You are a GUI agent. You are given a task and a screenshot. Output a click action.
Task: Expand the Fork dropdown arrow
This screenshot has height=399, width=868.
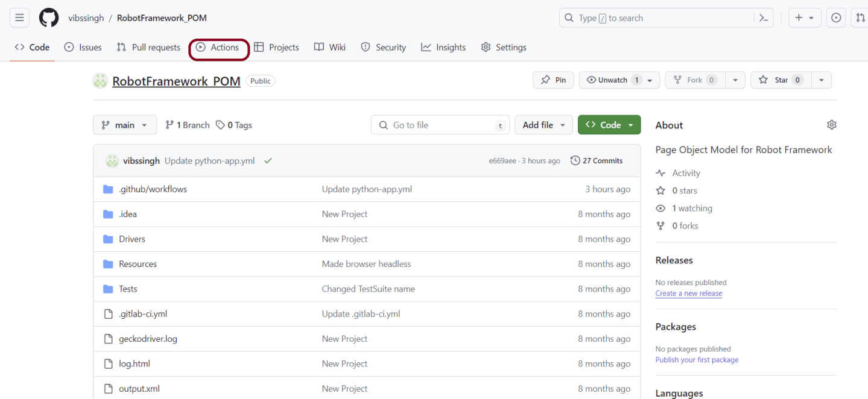pos(735,80)
